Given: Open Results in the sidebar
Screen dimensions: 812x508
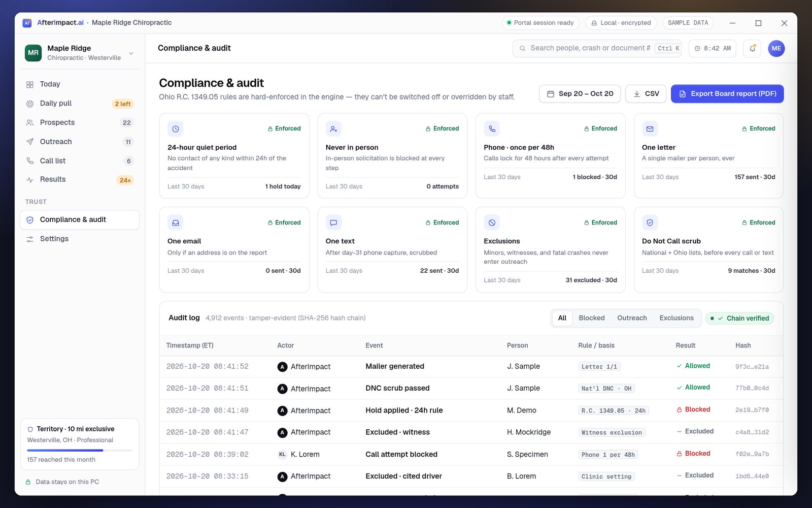Looking at the screenshot, I should point(80,179).
